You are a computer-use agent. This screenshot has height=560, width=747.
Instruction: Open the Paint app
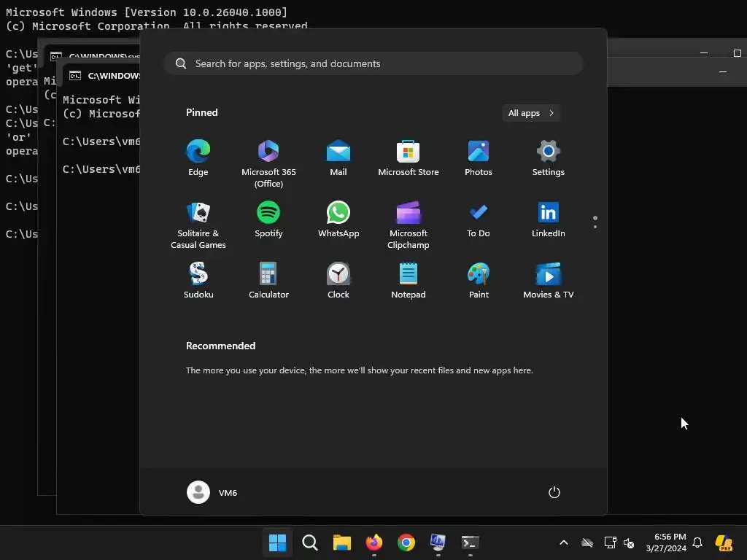479,281
